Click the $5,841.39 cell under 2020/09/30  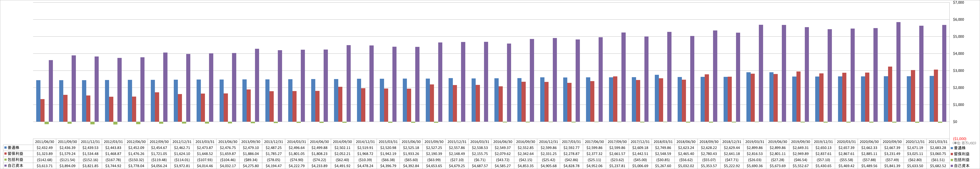coord(892,166)
